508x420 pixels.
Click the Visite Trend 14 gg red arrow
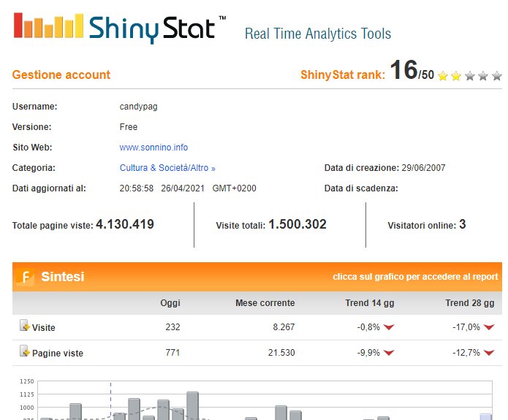pos(389,327)
